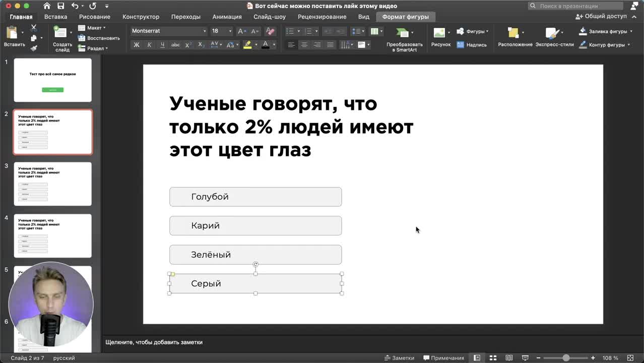The height and width of the screenshot is (363, 644).
Task: Select slide 3 thumbnail
Action: 53,184
